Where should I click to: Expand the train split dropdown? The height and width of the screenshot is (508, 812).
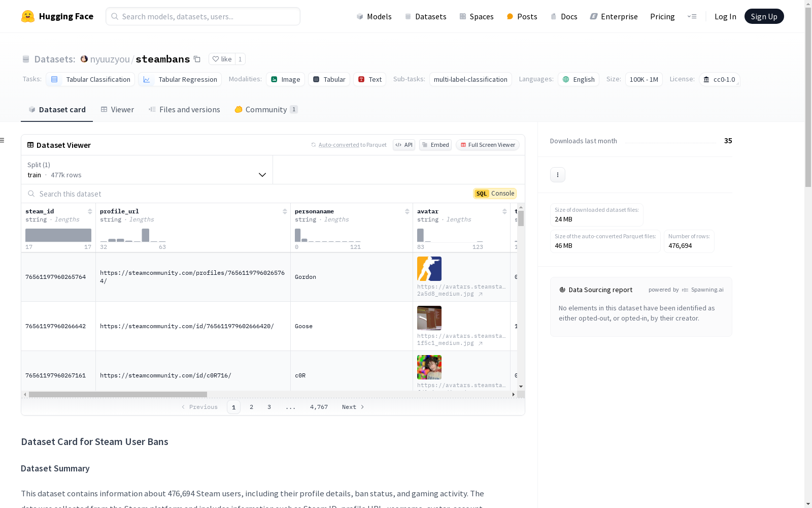click(147, 170)
